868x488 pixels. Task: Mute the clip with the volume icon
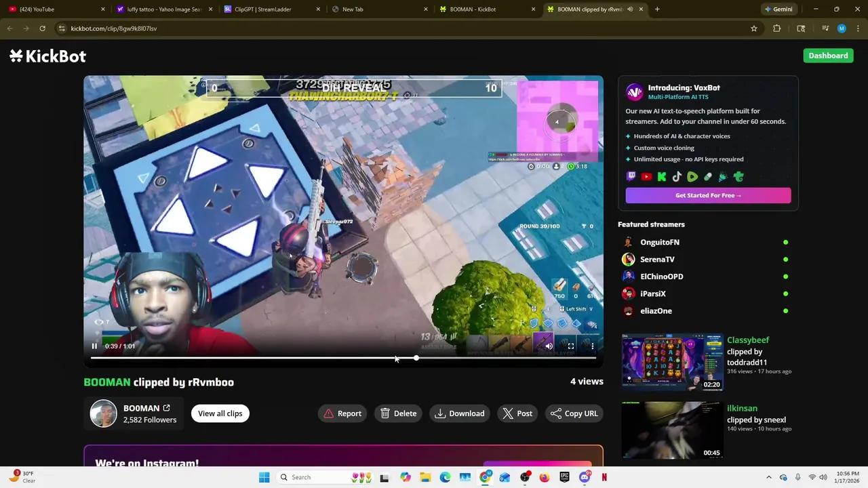549,346
